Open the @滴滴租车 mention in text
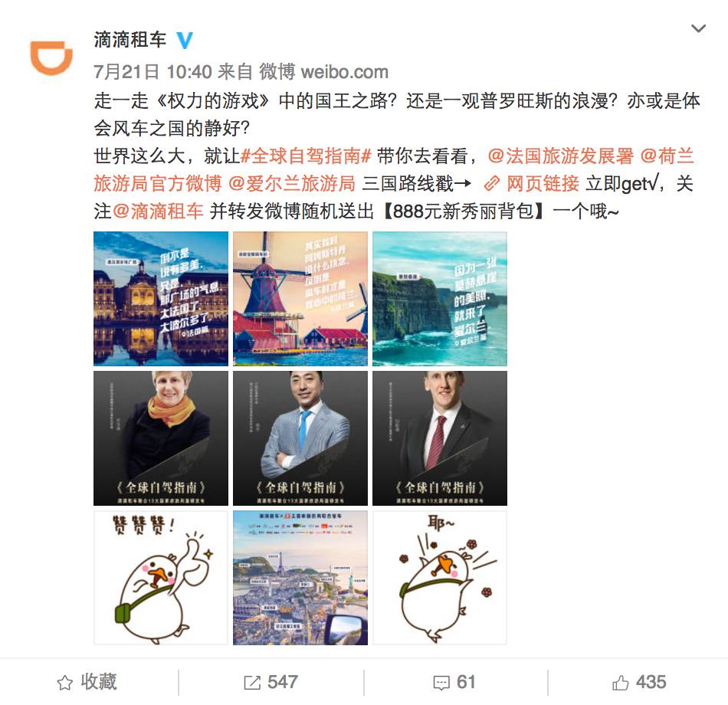The height and width of the screenshot is (705, 728). click(x=158, y=211)
